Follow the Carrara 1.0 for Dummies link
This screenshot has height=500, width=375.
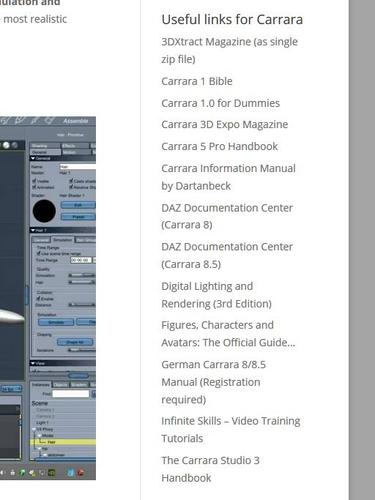(220, 103)
